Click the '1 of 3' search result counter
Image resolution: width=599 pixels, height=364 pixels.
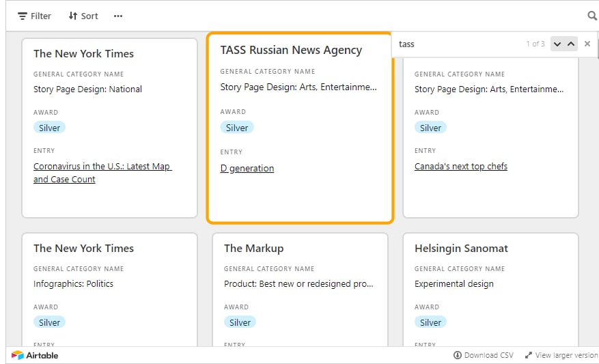[535, 44]
